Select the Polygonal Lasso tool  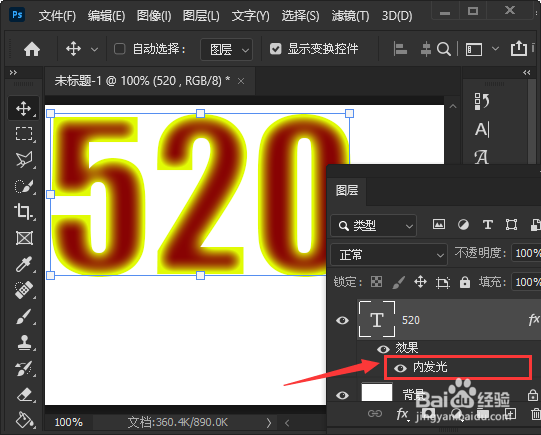(23, 160)
